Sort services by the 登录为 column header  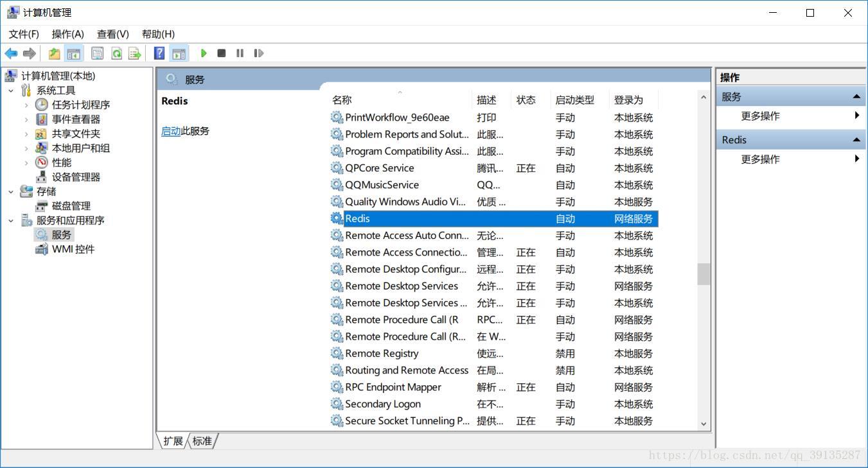tap(633, 100)
